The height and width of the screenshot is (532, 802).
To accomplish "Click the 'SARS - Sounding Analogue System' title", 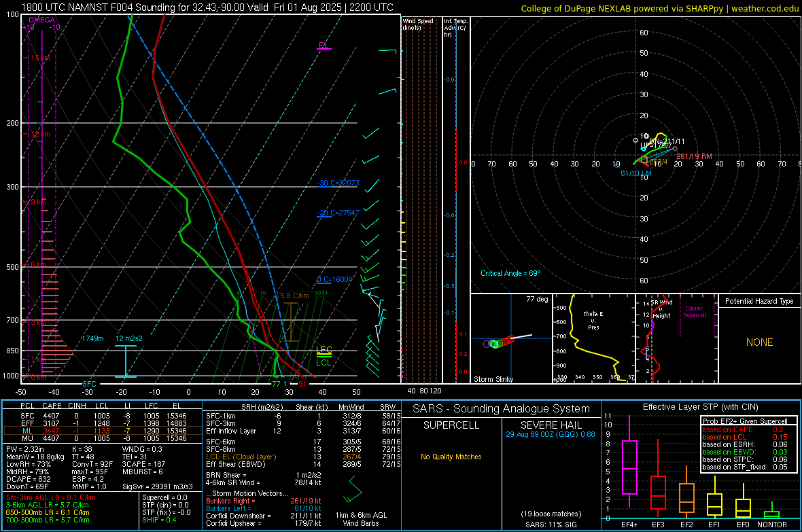I will [502, 409].
